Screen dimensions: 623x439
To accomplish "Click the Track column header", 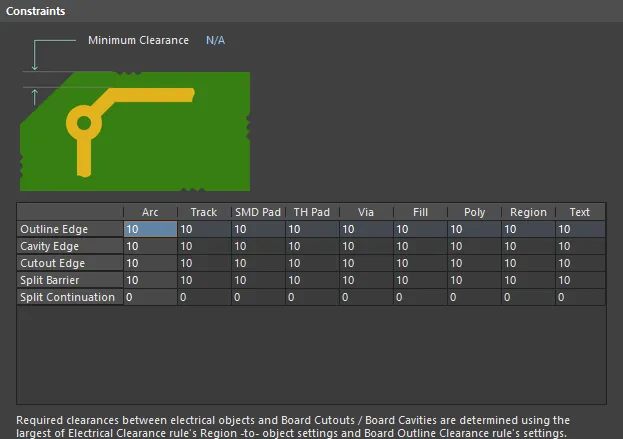I will tap(204, 212).
